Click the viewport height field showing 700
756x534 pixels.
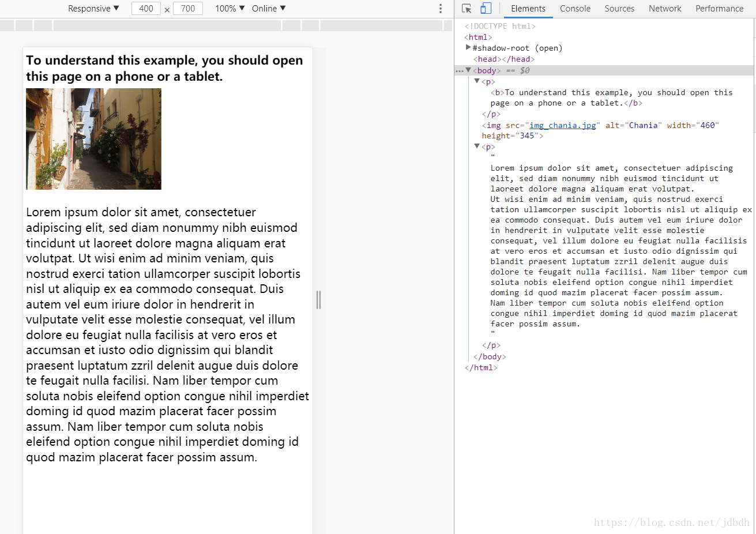(188, 8)
